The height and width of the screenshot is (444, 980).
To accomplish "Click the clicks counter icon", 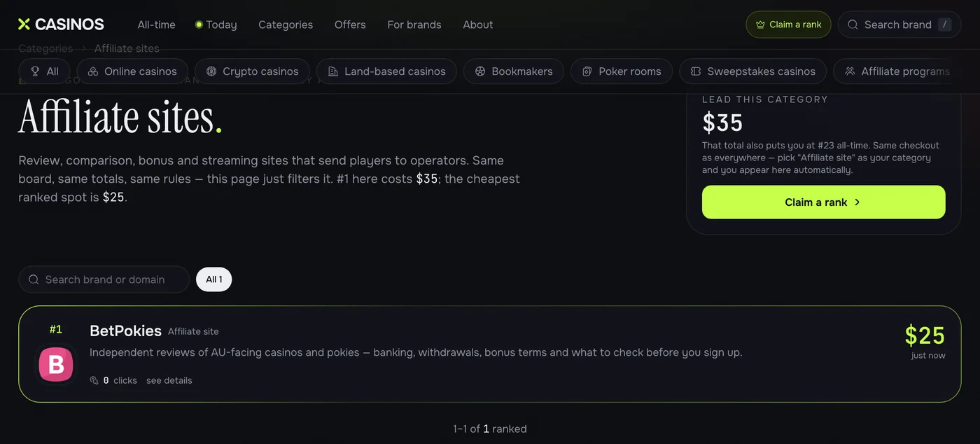I will [x=94, y=380].
